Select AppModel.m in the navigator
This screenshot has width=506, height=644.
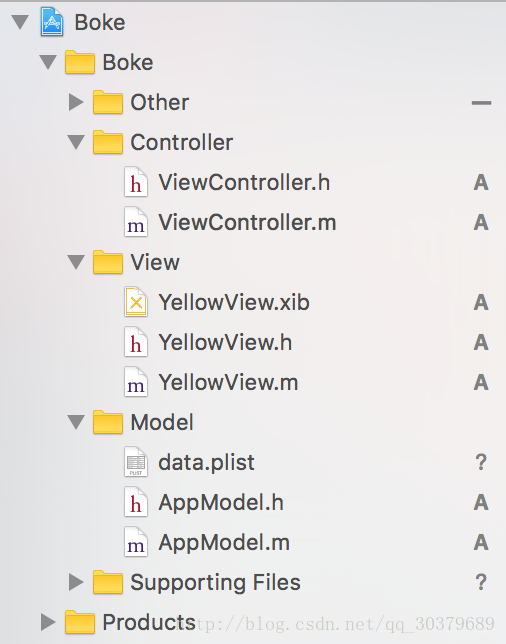click(x=224, y=542)
